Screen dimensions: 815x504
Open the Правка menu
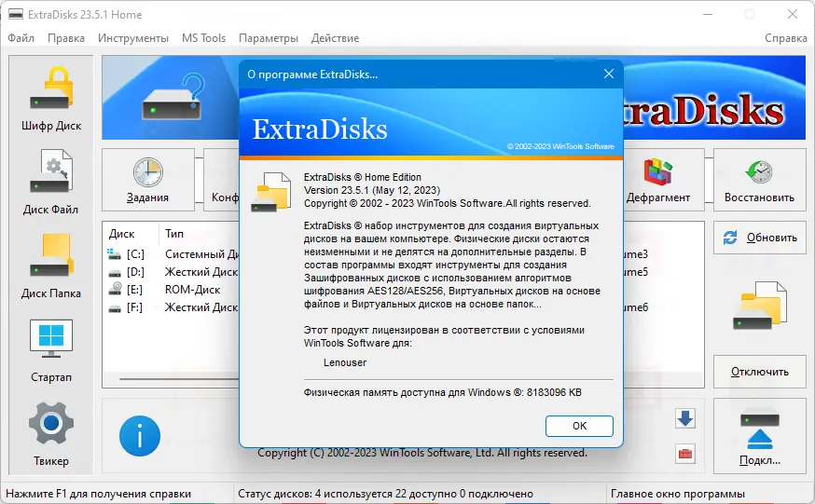(66, 38)
